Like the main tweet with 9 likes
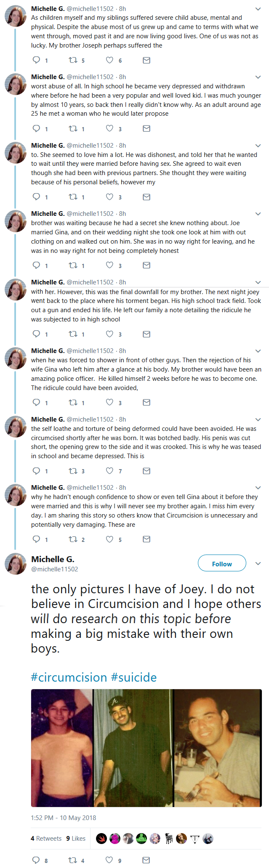The image size is (269, 868). point(109,860)
